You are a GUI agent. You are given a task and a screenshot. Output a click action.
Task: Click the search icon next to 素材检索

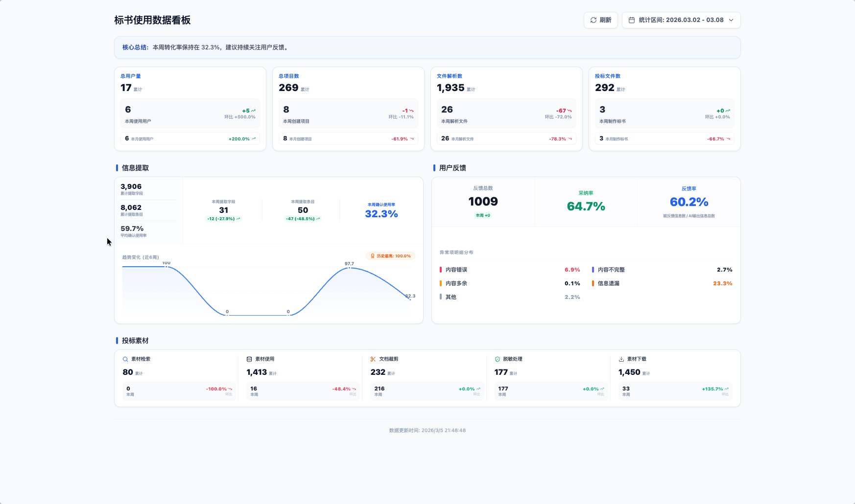(125, 359)
